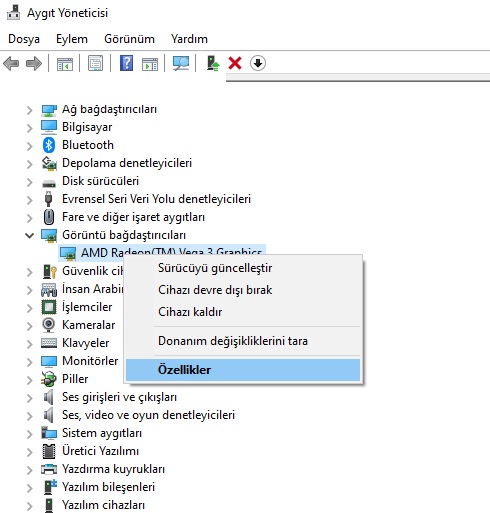Choose Donanım değişikliklerini tara
This screenshot has height=513, width=490.
[243, 341]
